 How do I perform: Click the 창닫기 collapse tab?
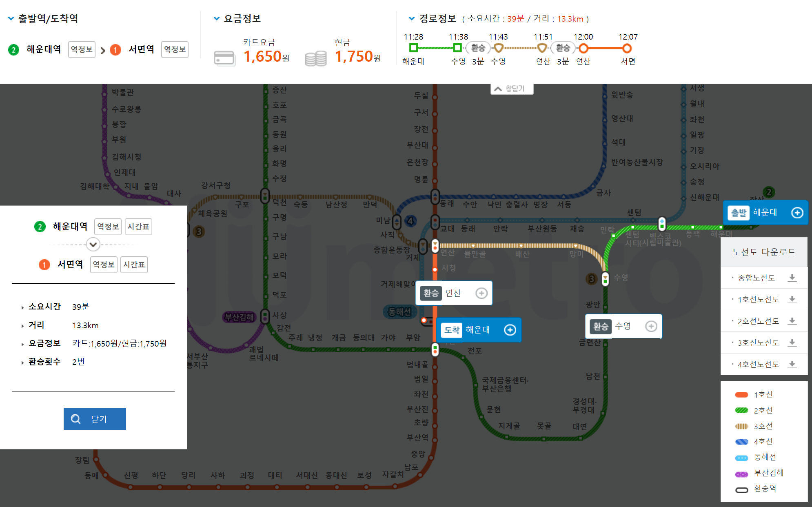click(x=512, y=89)
